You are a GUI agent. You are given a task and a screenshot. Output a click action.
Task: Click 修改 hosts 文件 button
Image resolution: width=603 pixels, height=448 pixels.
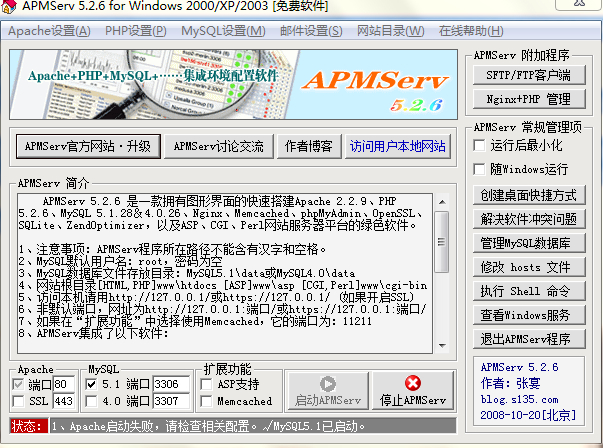tap(529, 267)
